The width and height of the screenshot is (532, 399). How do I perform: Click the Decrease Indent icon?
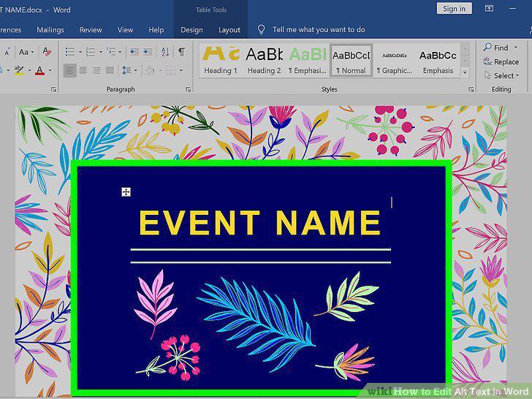click(134, 52)
